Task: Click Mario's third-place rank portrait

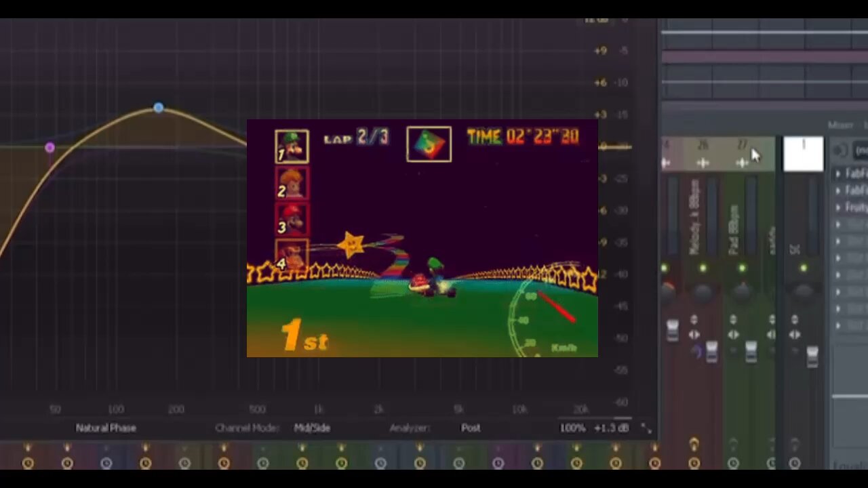Action: 292,218
